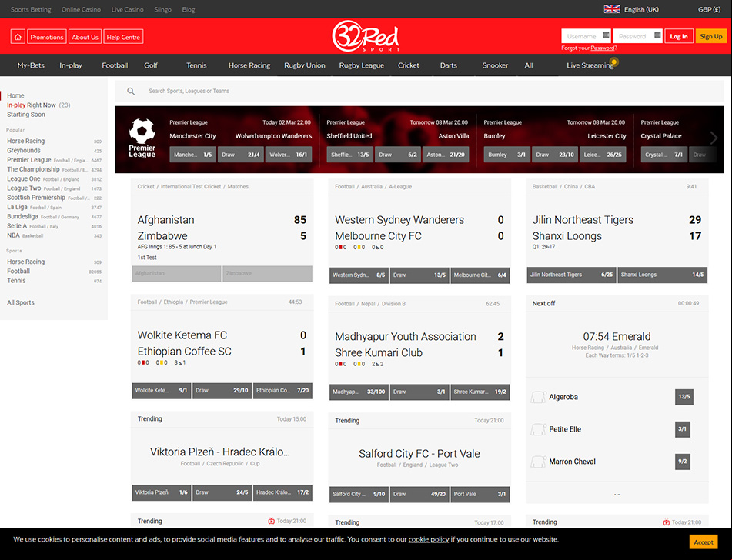Image resolution: width=732 pixels, height=560 pixels.
Task: Select Port Vale odds 3/1
Action: [480, 494]
